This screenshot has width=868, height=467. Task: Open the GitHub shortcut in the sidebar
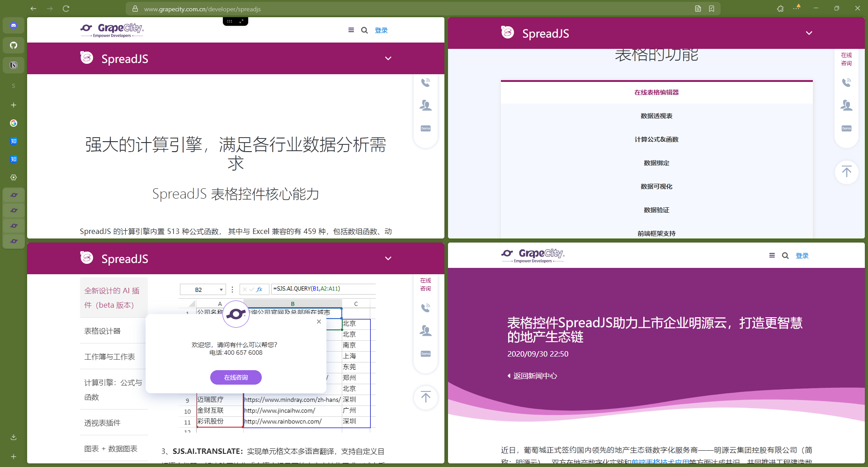(14, 45)
